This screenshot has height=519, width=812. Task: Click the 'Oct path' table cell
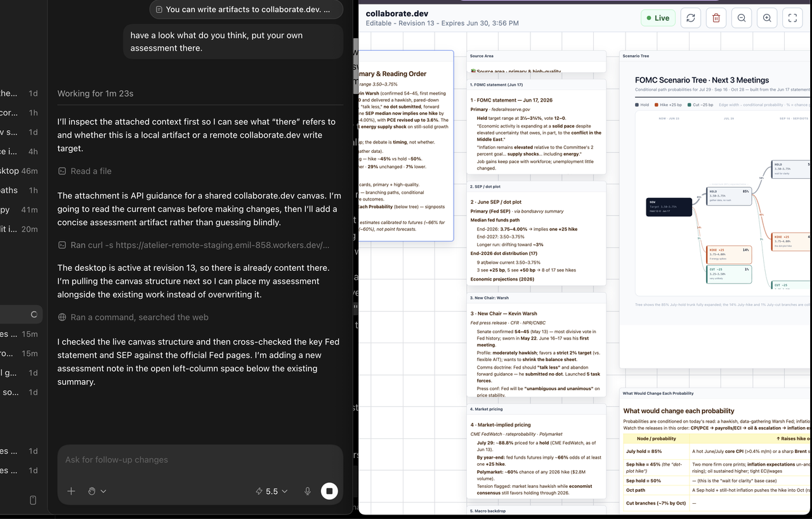click(x=656, y=490)
